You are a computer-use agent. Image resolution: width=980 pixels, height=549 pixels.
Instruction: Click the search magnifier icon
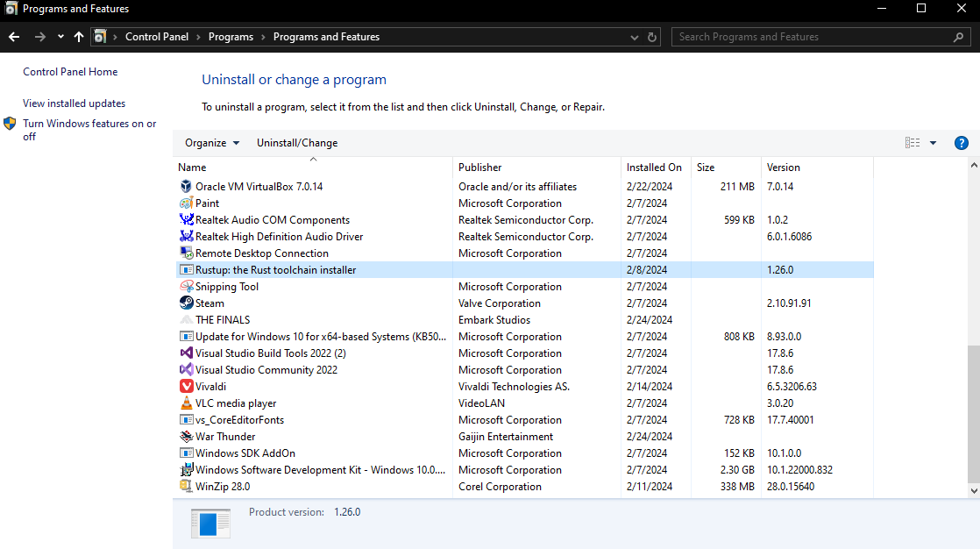pyautogui.click(x=959, y=36)
